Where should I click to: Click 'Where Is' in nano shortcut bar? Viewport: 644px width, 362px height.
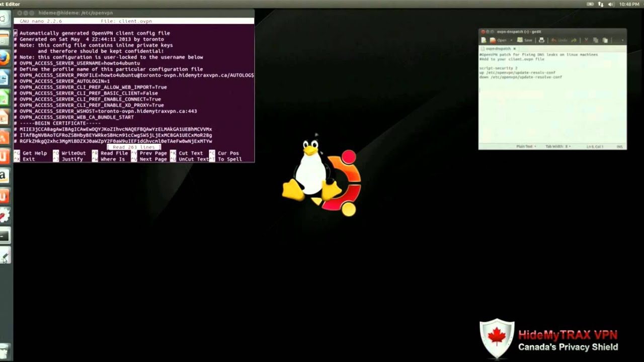tap(113, 159)
